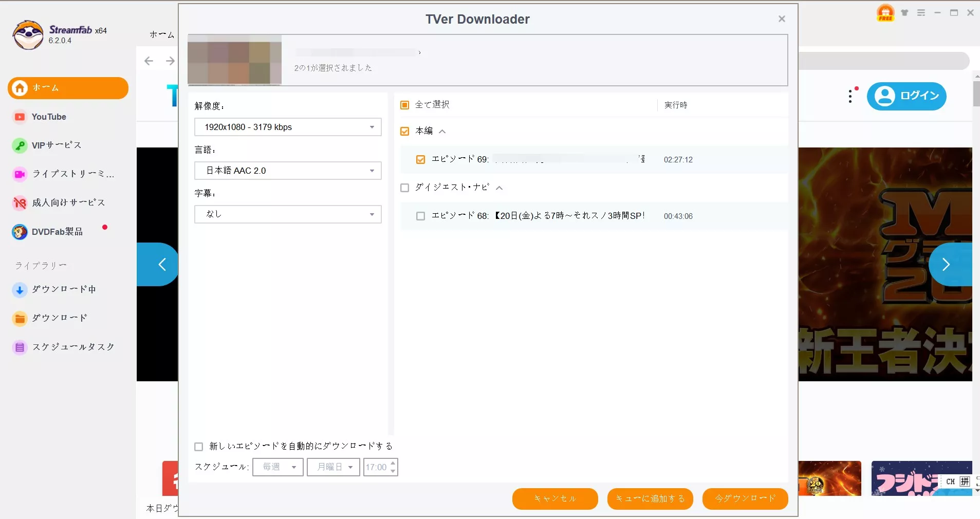Open adult services sidebar entry
Viewport: 980px width, 519px height.
tap(59, 203)
